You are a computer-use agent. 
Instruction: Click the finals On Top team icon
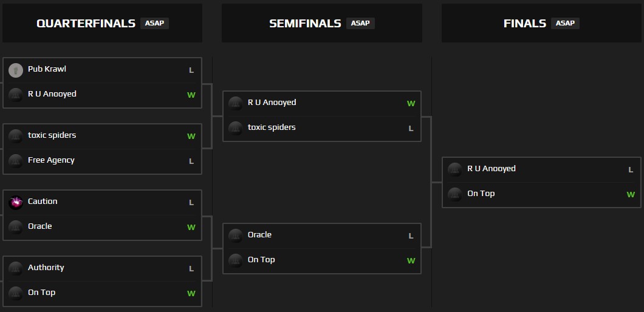[455, 194]
